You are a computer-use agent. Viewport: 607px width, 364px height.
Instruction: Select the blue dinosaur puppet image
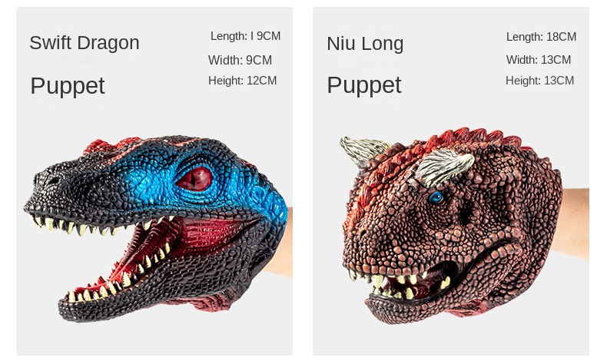157,229
